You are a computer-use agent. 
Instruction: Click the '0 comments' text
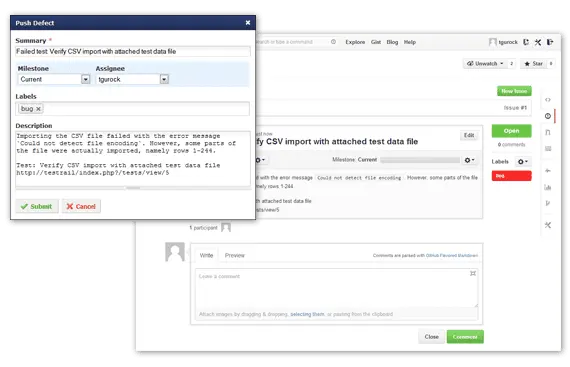(511, 145)
